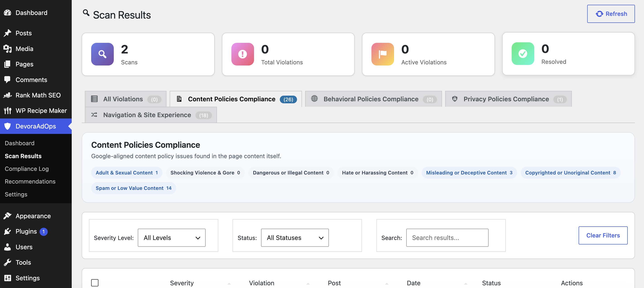
Task: Click the Settings sliders icon in the sidebar
Action: tap(7, 278)
